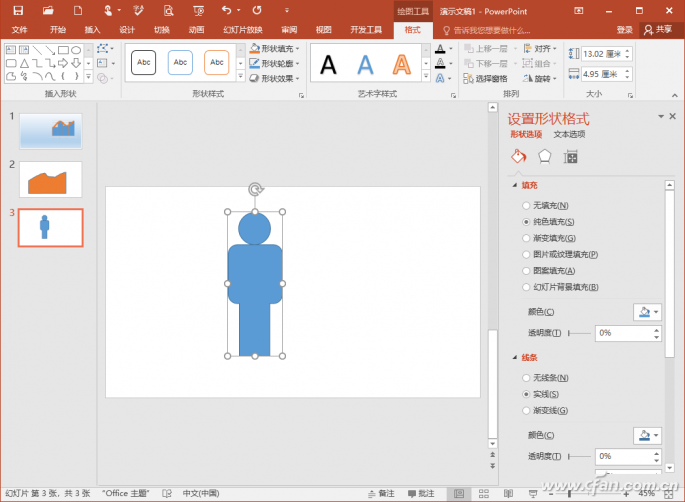
Task: Select slide 2 thumbnail with orange shape
Action: click(50, 179)
